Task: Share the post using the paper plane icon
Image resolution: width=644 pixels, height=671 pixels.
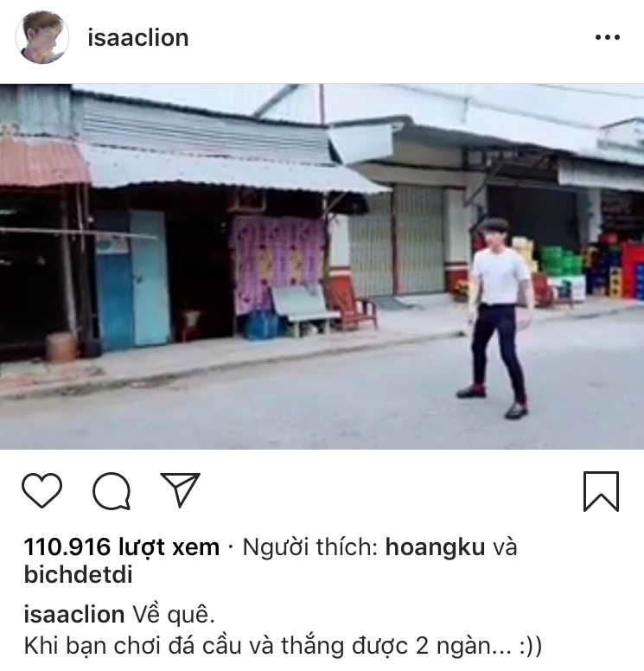Action: [180, 490]
